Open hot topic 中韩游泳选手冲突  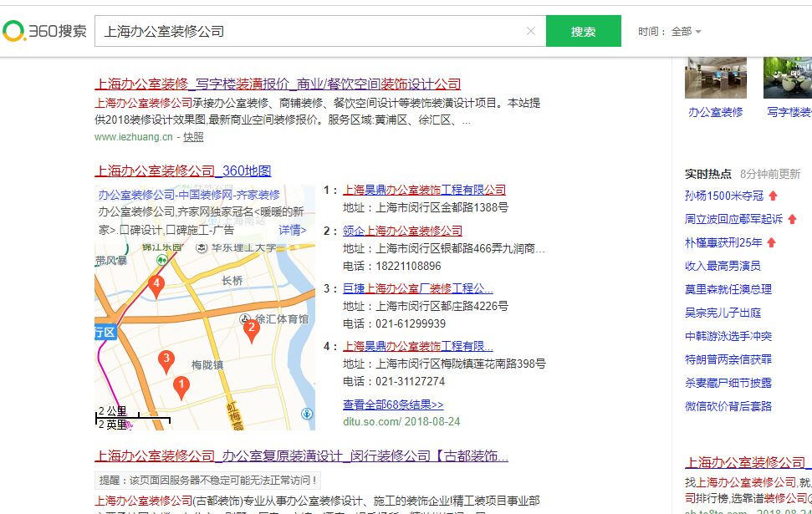(x=728, y=336)
